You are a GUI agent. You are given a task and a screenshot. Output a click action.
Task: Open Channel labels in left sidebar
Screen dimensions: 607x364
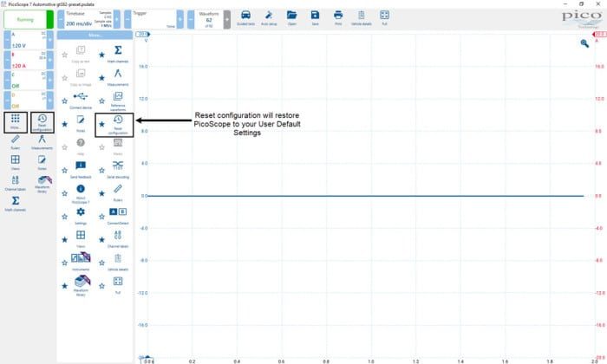coord(16,183)
